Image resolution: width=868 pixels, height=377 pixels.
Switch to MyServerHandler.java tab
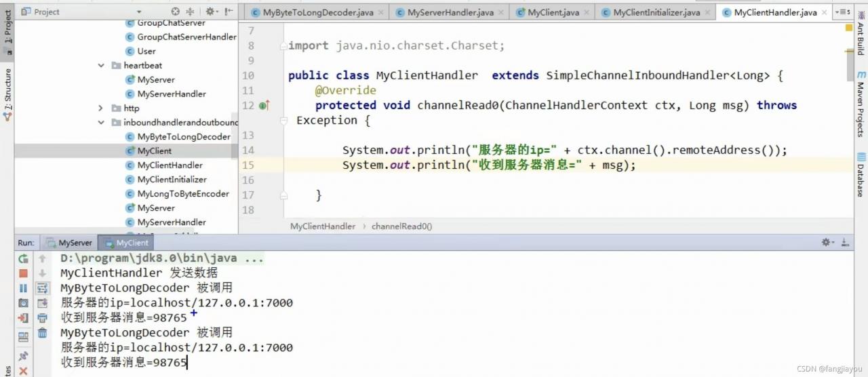point(450,12)
